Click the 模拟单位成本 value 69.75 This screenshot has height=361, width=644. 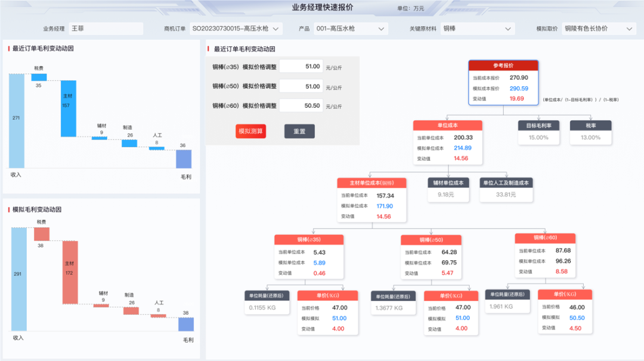pyautogui.click(x=449, y=263)
